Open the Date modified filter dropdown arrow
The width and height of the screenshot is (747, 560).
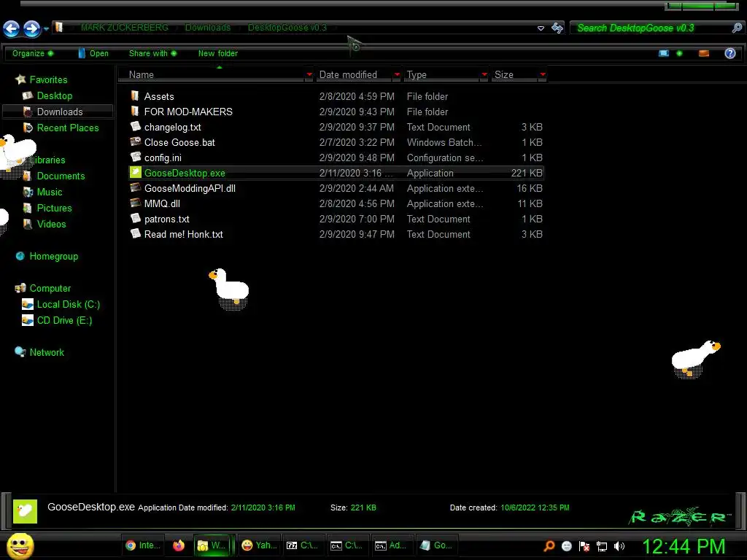pos(397,75)
